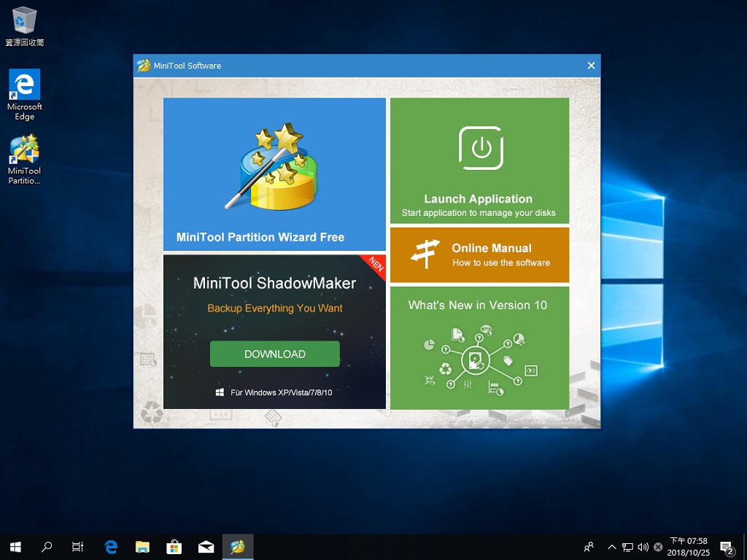Click the Launch Application power icon
Viewport: 747px width, 560px height.
click(481, 148)
